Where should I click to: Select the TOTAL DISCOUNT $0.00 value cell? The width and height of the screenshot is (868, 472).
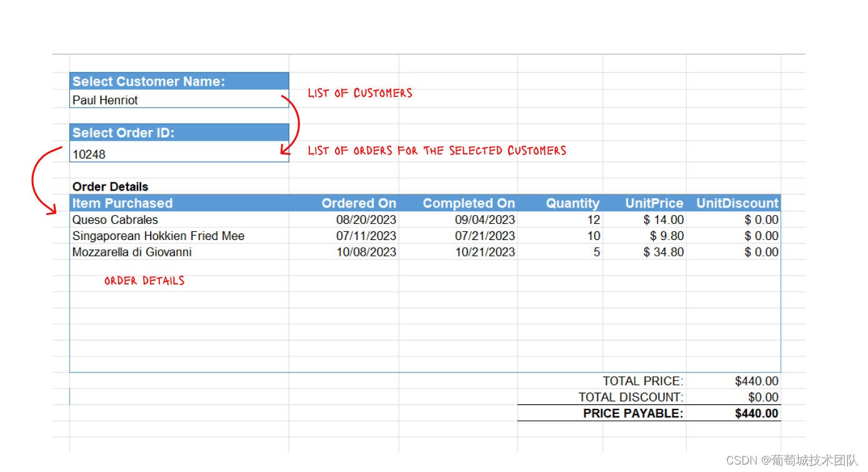pos(734,397)
